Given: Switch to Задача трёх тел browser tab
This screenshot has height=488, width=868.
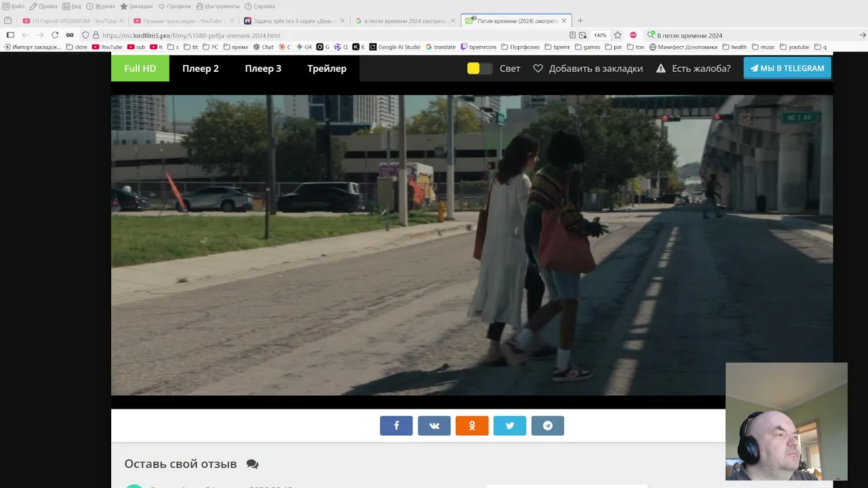Looking at the screenshot, I should (294, 21).
